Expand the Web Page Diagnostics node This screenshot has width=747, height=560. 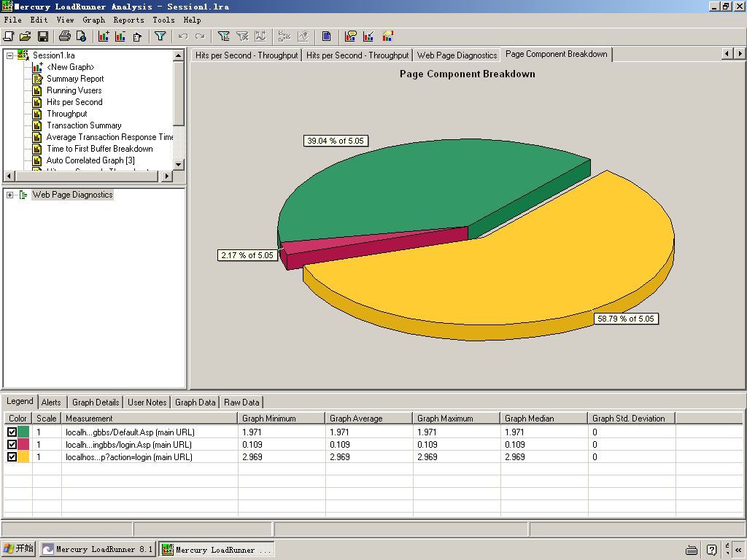click(9, 195)
